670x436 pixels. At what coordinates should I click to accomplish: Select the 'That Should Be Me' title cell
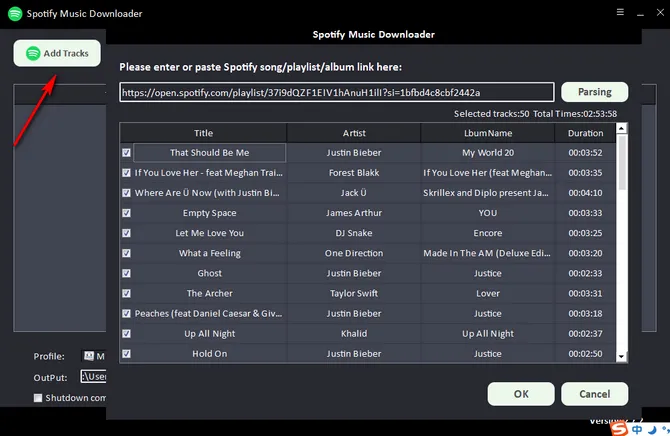click(x=209, y=153)
